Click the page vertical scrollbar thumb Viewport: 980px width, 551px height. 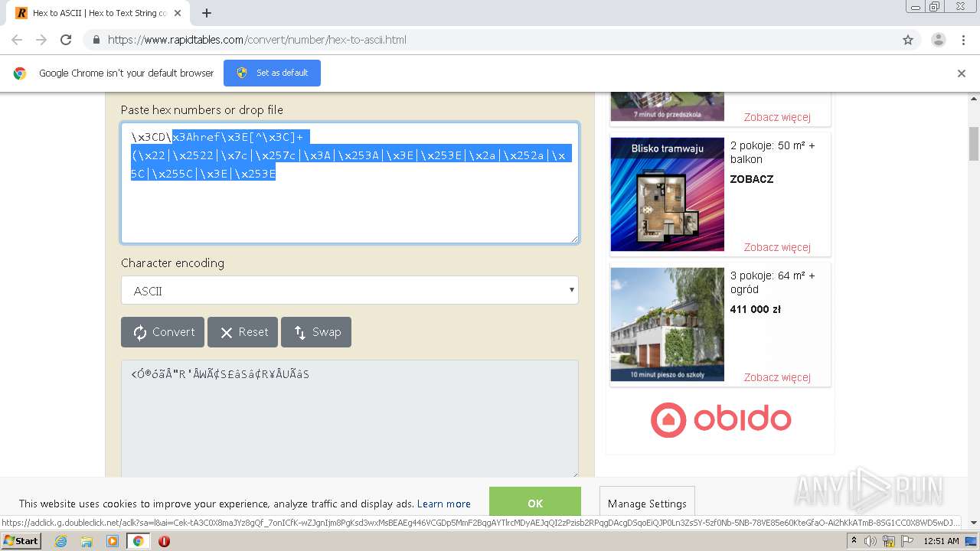coord(974,145)
